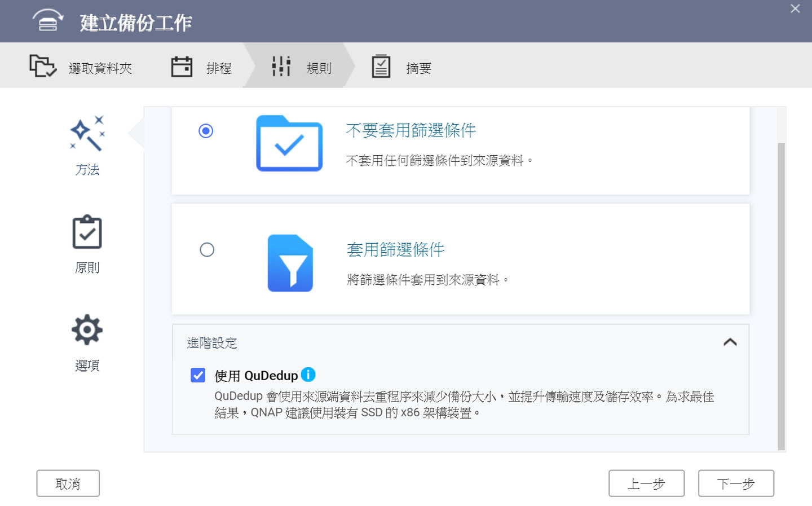Open the QuDedup info tooltip icon
Screen dimensions: 812x506
[x=308, y=374]
